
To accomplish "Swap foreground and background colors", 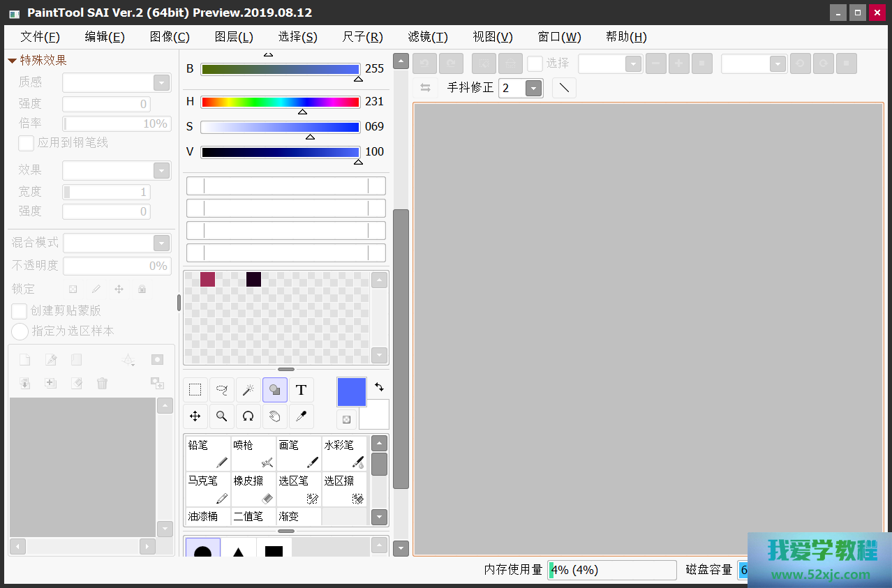I will [x=379, y=386].
